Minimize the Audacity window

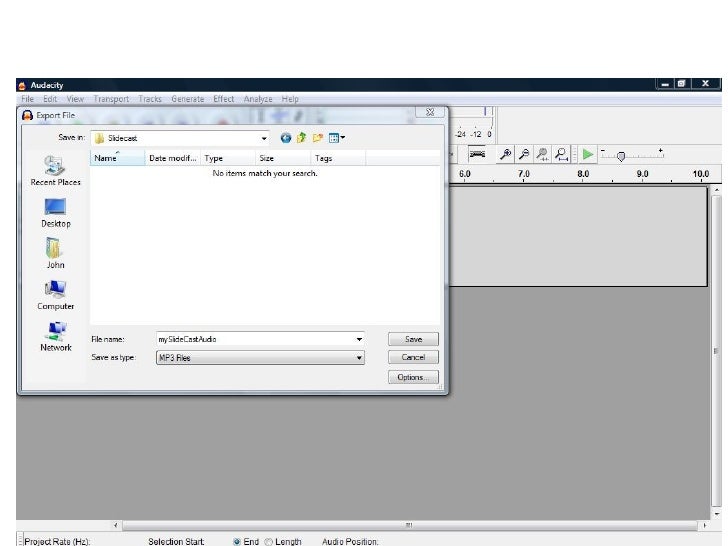(664, 84)
